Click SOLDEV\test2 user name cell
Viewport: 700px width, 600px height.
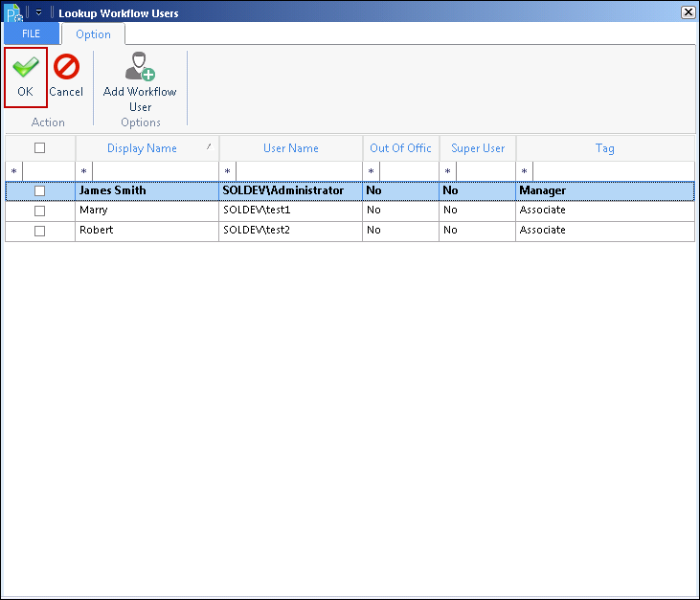point(290,231)
